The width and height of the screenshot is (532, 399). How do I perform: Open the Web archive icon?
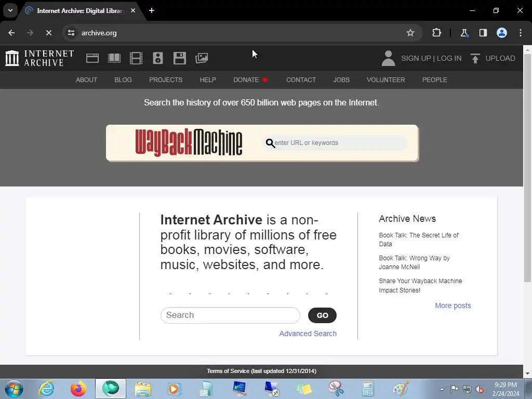92,58
